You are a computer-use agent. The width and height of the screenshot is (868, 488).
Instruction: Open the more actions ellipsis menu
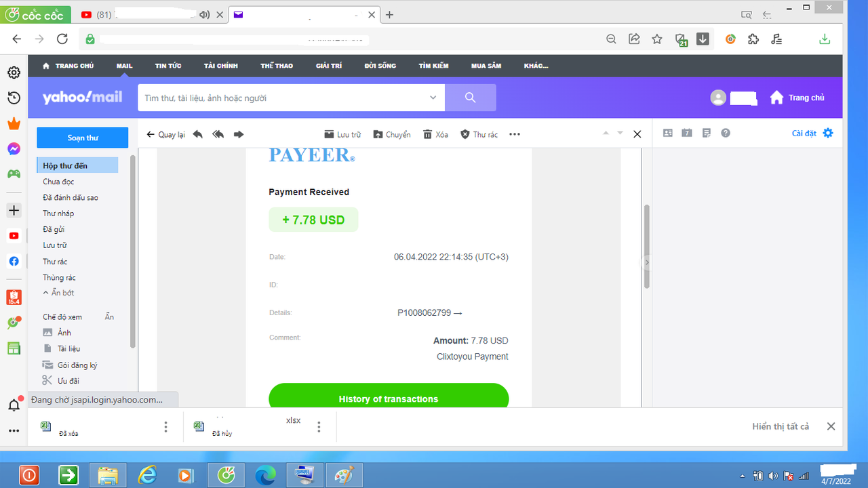pyautogui.click(x=515, y=134)
